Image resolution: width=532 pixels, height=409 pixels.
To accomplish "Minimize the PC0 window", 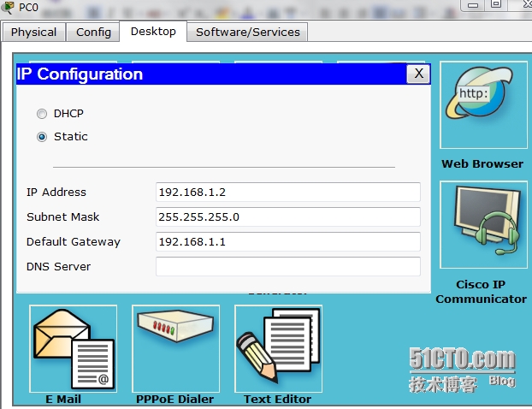I will click(473, 5).
